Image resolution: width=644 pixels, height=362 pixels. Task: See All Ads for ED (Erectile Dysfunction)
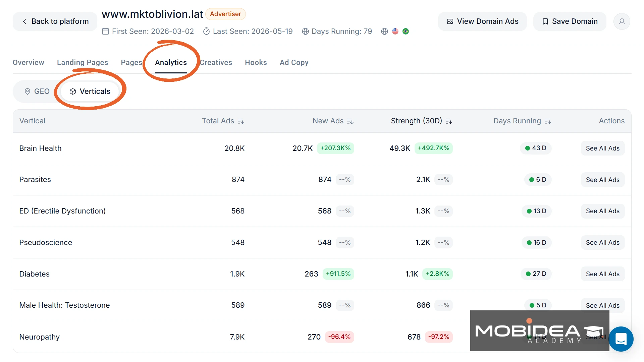[602, 211]
